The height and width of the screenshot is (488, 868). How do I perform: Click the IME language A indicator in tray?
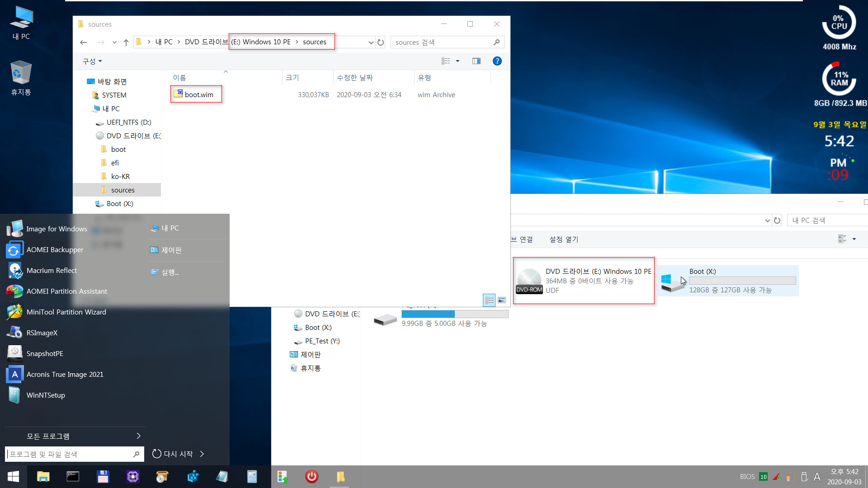(x=817, y=477)
